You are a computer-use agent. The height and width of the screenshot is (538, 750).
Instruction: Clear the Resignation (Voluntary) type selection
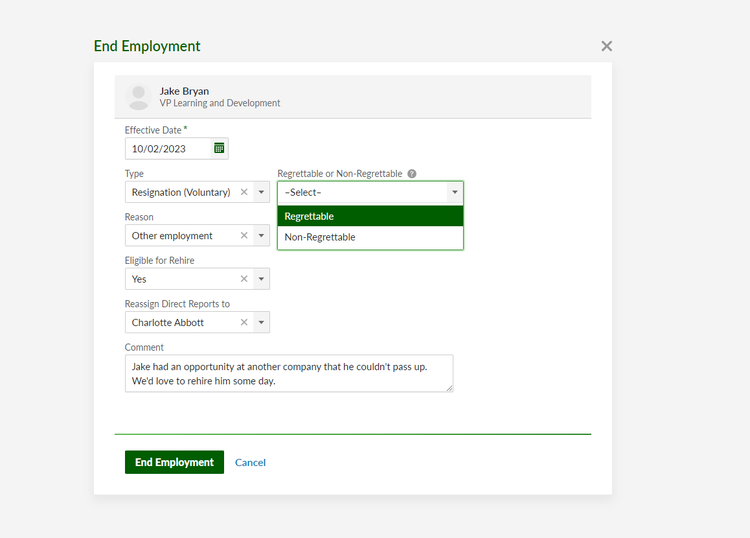pos(244,192)
